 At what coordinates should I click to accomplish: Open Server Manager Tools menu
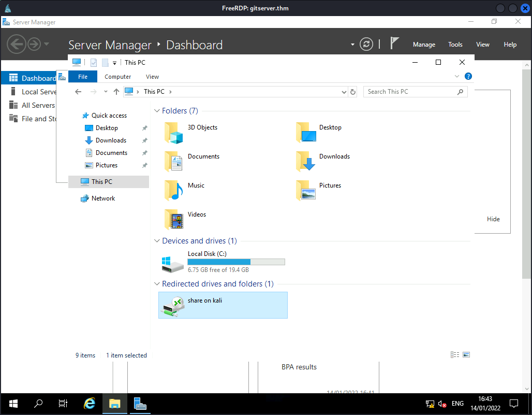pyautogui.click(x=455, y=45)
